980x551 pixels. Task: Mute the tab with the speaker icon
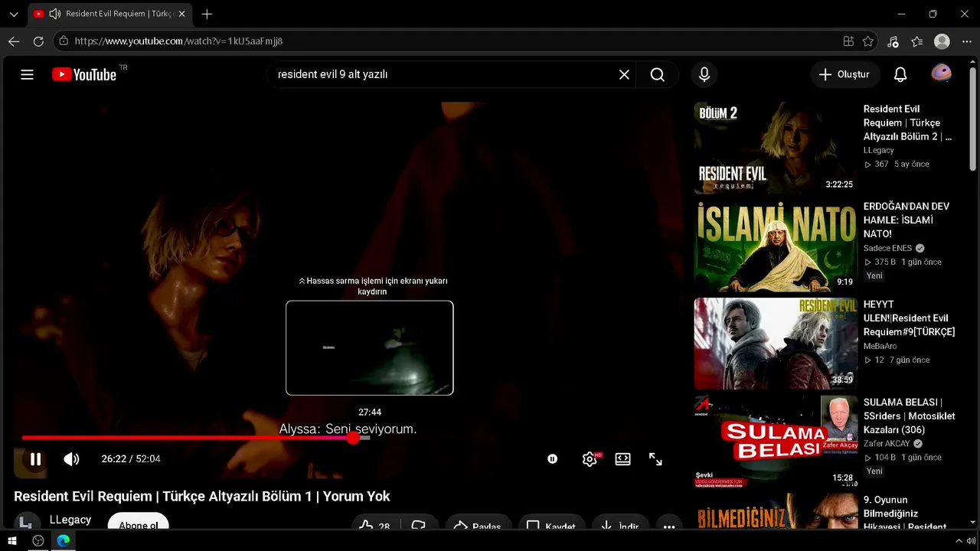[x=54, y=14]
